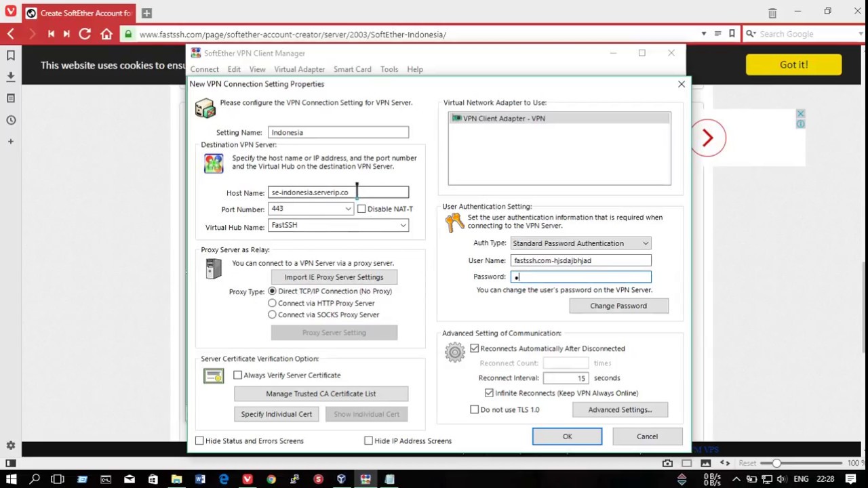Switch to Create SoftEther Account tab

click(79, 13)
